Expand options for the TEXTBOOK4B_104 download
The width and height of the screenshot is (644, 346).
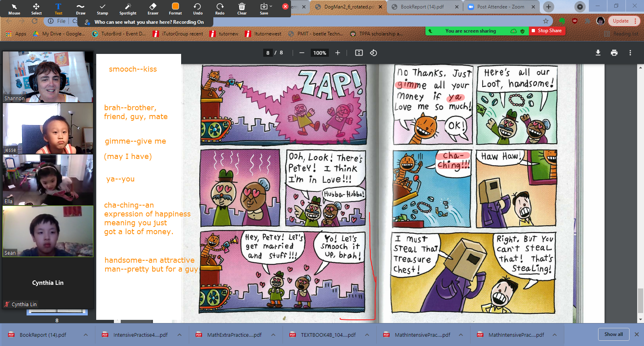[x=367, y=335]
